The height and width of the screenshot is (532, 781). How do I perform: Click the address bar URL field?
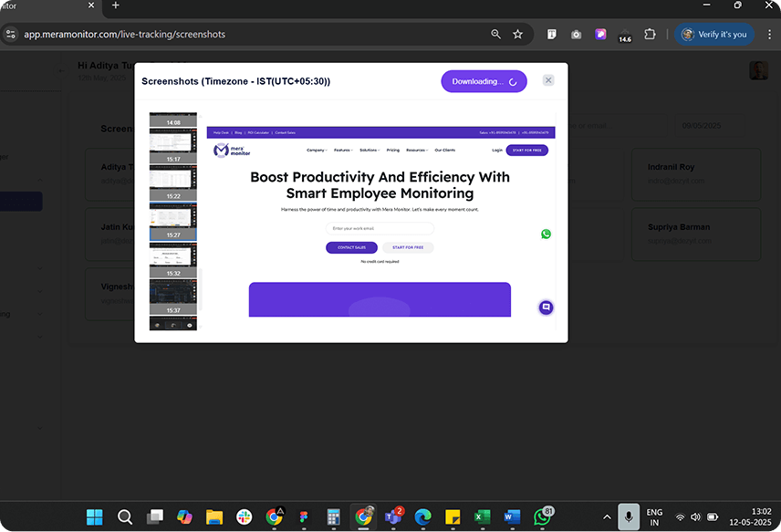tap(255, 35)
